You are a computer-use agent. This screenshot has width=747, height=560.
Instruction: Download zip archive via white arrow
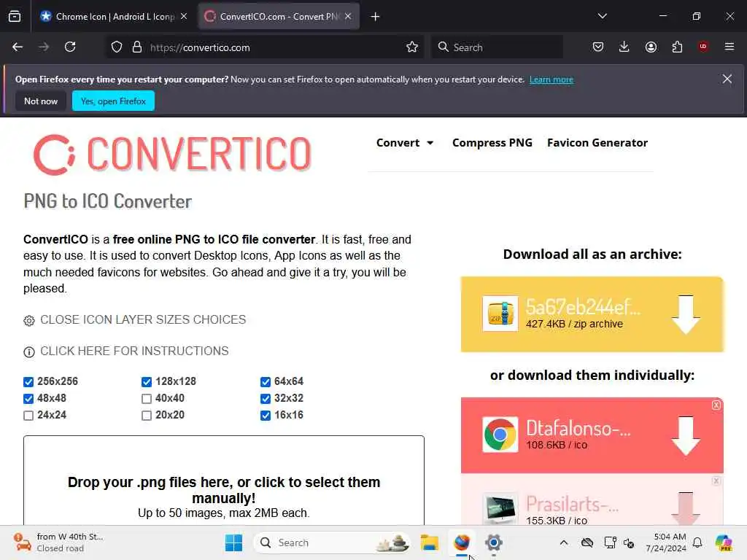(686, 314)
